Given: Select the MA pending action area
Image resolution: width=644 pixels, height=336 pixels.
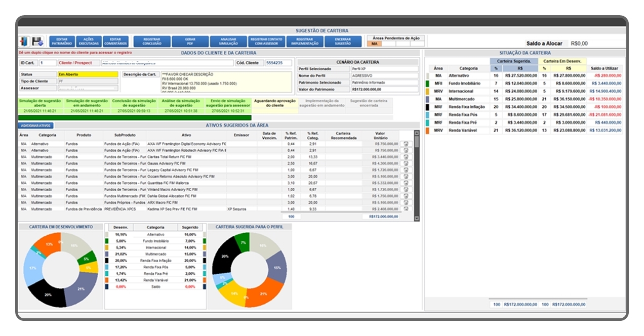Looking at the screenshot, I should 375,44.
